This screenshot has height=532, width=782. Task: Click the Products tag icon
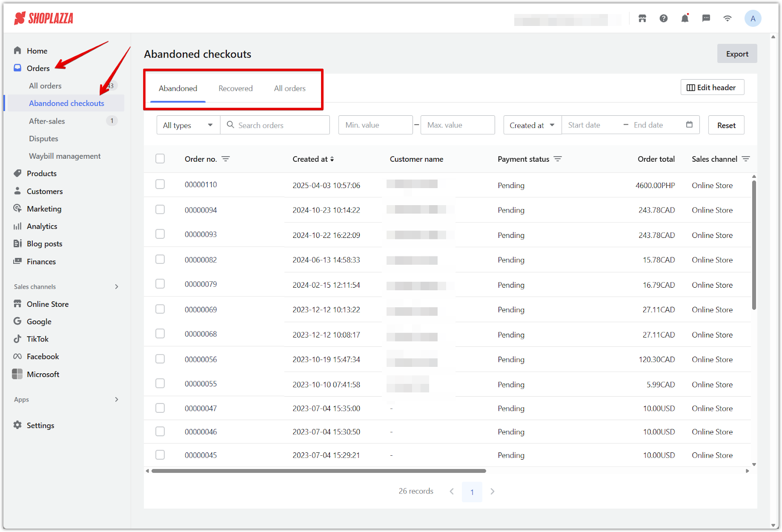coord(18,173)
